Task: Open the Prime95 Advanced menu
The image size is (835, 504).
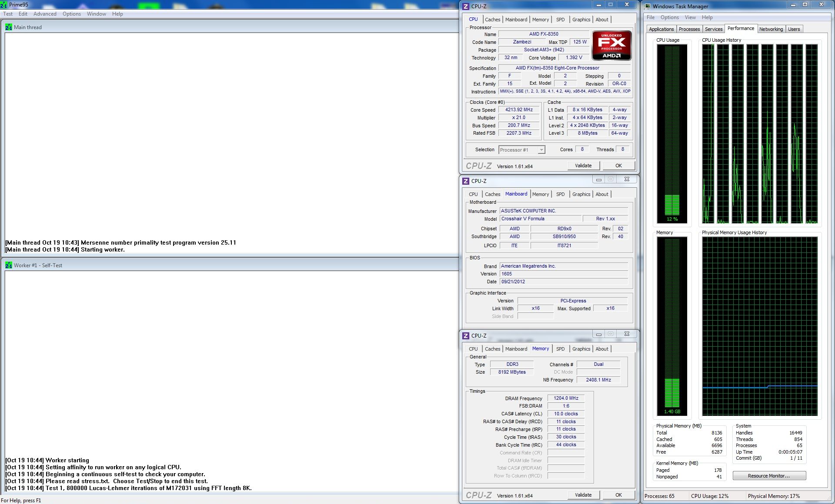Action: (x=45, y=14)
